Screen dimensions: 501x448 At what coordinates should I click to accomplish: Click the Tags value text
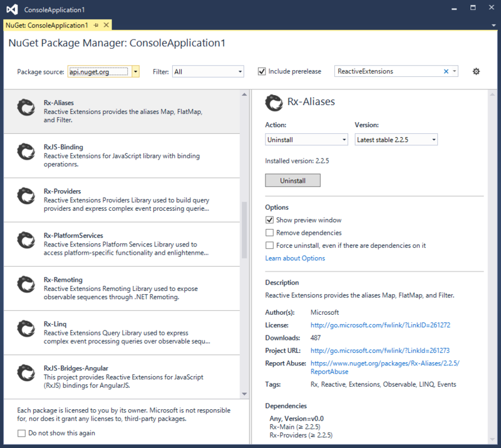coord(383,384)
